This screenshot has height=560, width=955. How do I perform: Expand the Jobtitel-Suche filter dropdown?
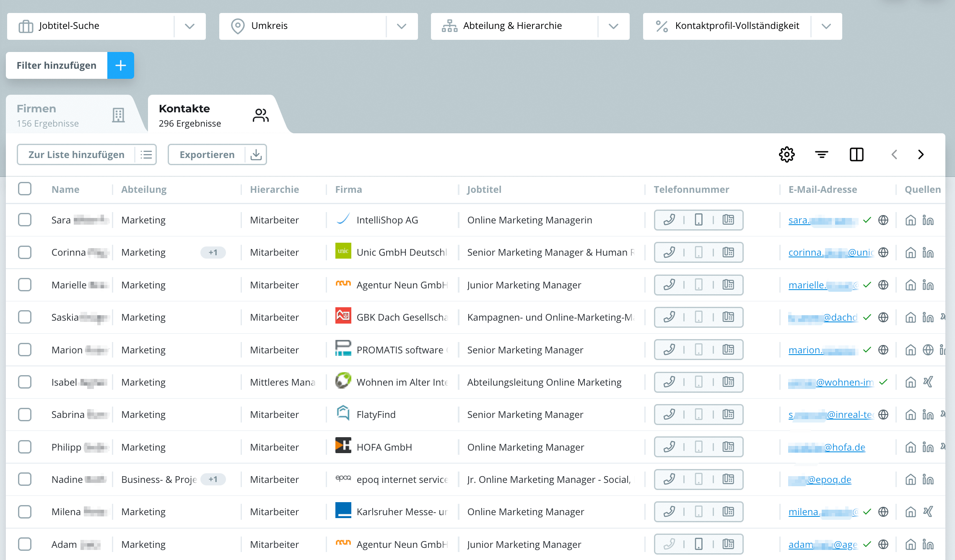[x=189, y=26]
